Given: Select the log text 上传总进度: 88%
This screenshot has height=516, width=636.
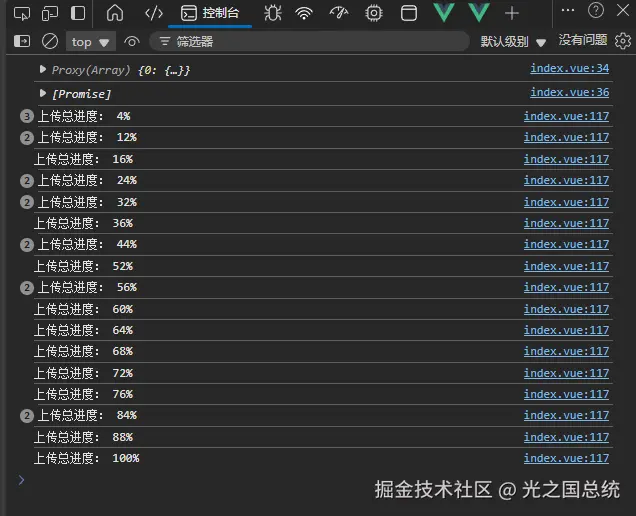Looking at the screenshot, I should click(84, 437).
